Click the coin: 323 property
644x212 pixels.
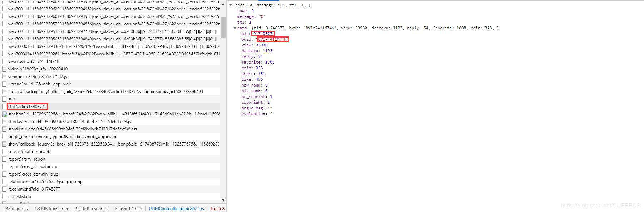(x=252, y=68)
